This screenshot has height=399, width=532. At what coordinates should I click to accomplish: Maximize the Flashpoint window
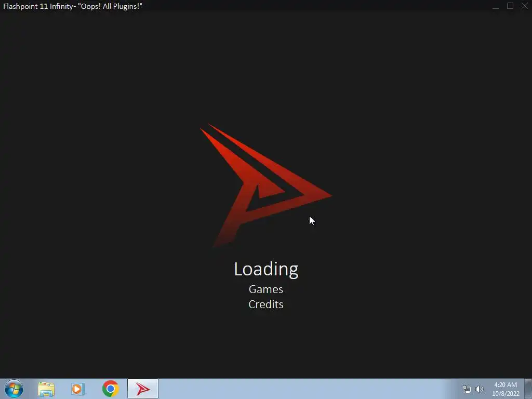click(510, 6)
